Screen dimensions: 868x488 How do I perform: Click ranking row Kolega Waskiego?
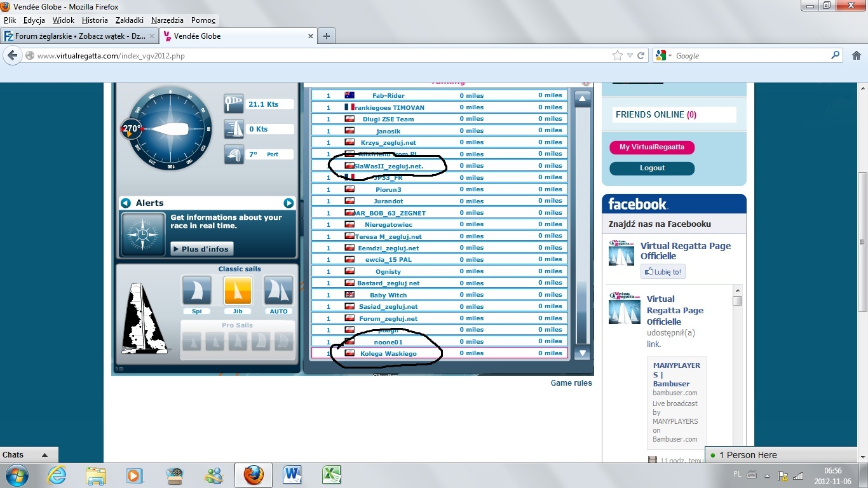pos(439,353)
